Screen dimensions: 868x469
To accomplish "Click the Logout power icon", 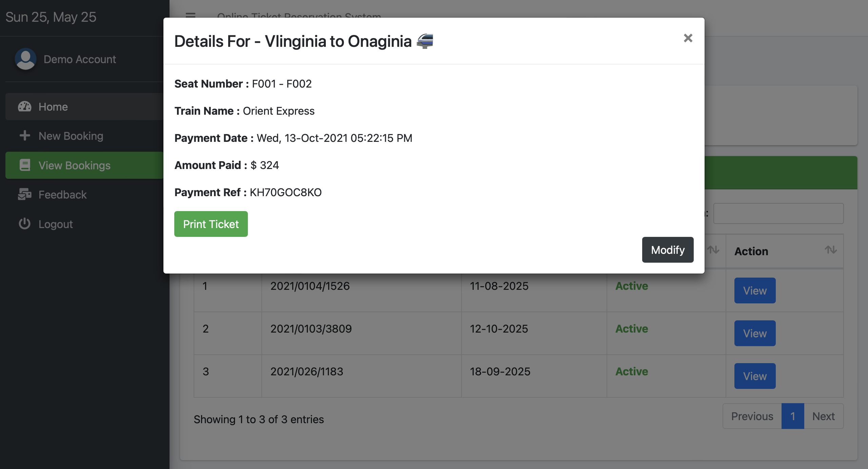I will 24,224.
